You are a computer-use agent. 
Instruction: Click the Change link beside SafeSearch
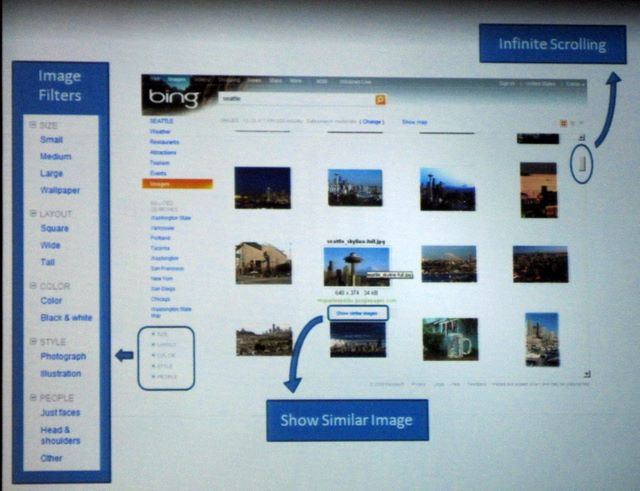coord(372,121)
